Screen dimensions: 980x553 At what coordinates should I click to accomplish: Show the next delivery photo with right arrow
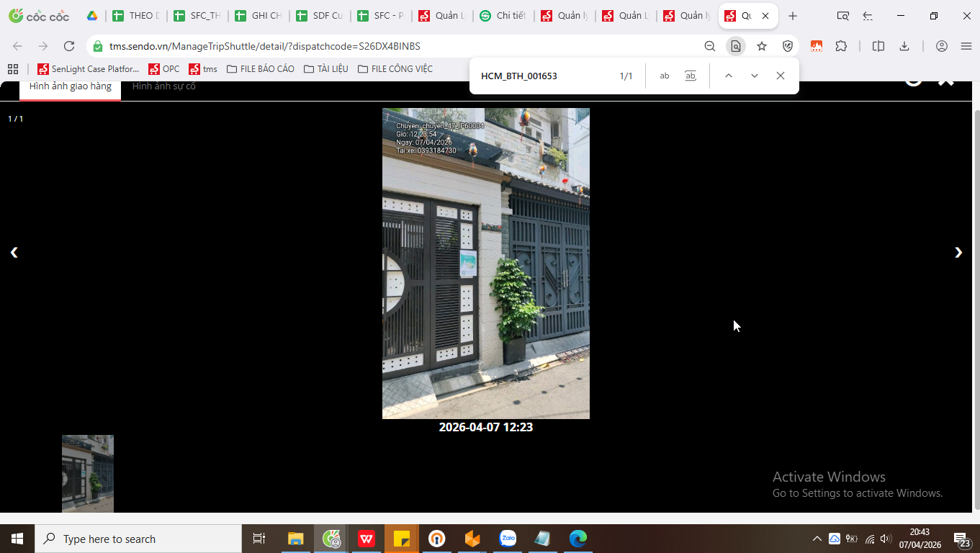coord(958,252)
